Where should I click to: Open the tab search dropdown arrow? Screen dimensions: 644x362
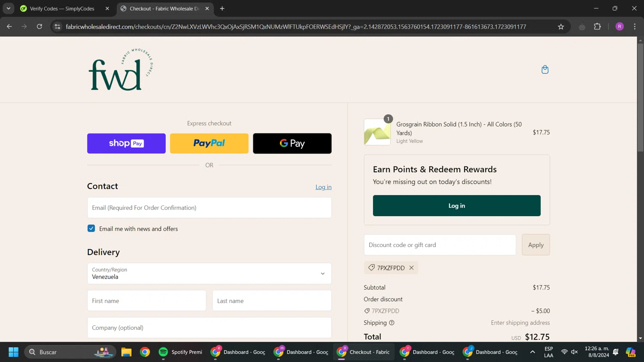(x=8, y=9)
